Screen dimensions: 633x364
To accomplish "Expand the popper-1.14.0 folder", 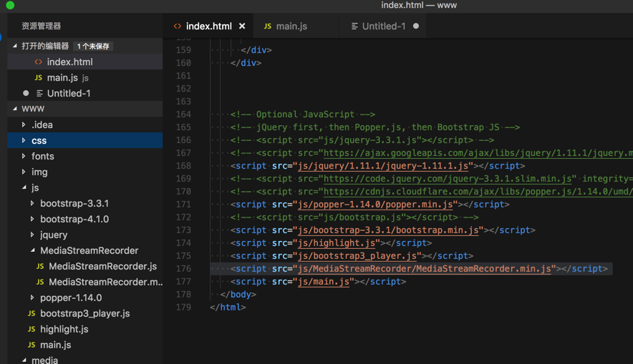I will pos(32,298).
